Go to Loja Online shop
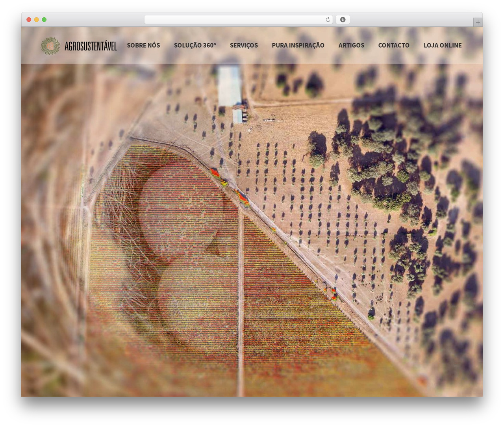504x427 pixels. point(443,45)
